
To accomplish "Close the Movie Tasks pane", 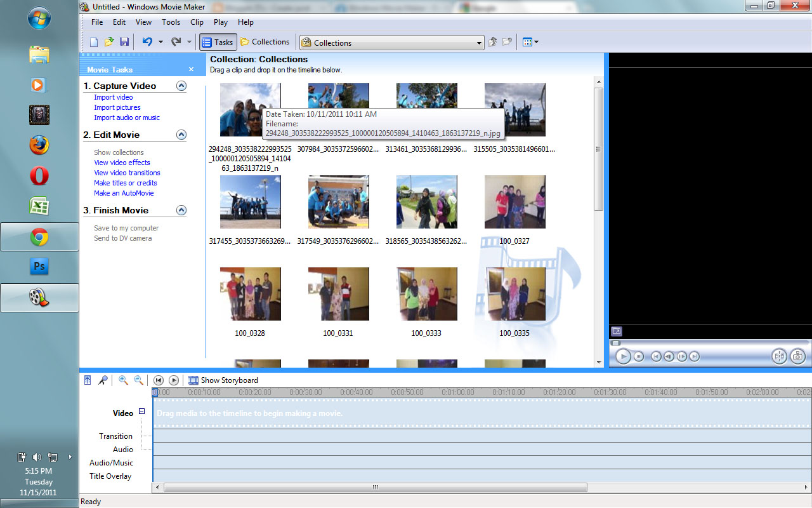I will tap(192, 70).
